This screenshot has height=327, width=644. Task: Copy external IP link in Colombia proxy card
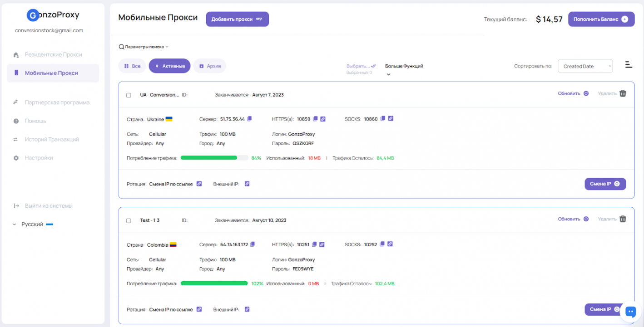click(247, 309)
